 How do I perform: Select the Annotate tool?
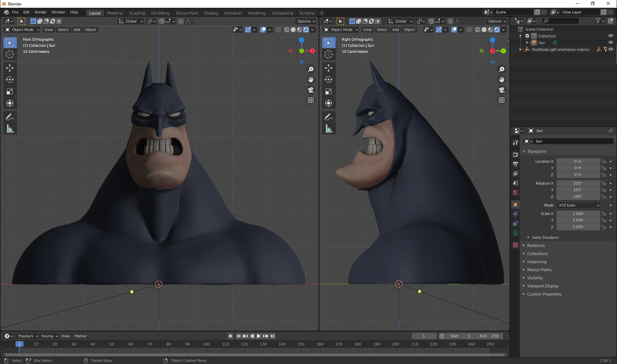pos(10,117)
